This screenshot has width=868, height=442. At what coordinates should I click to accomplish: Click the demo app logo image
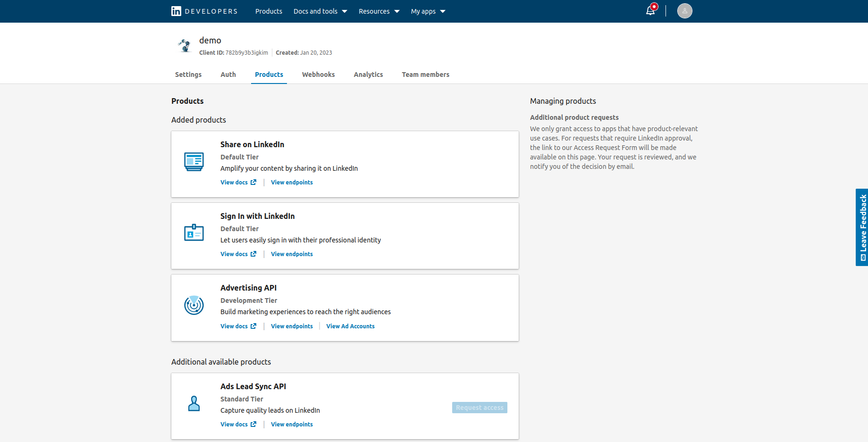184,46
